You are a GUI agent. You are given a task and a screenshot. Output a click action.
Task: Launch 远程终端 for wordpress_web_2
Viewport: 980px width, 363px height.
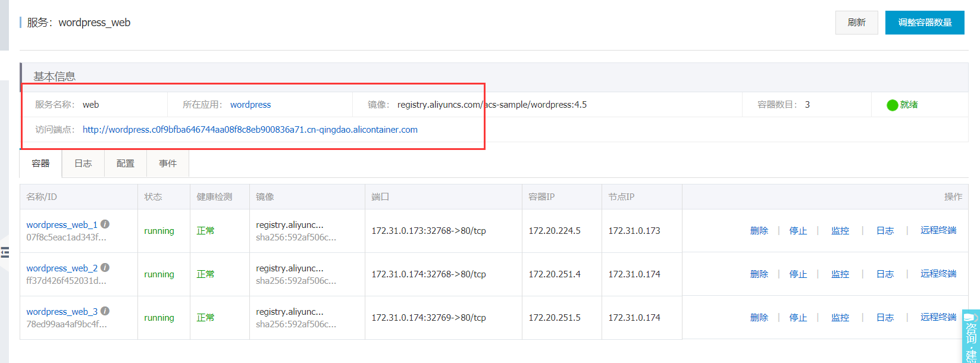pos(938,274)
